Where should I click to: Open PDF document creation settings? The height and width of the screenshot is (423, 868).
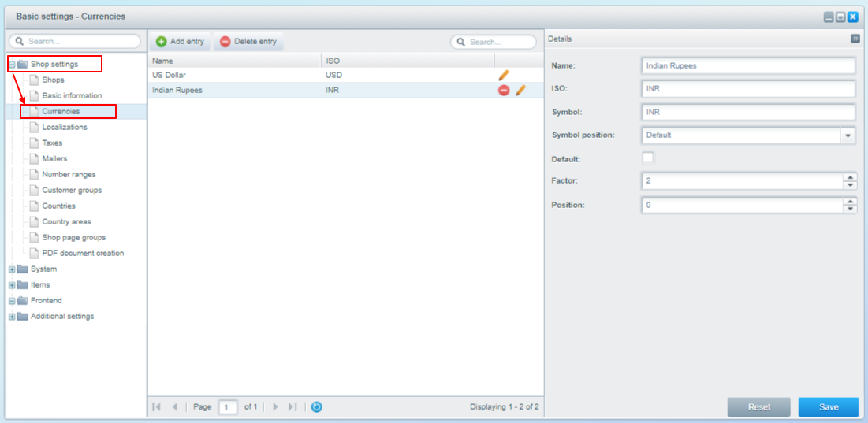pos(83,253)
